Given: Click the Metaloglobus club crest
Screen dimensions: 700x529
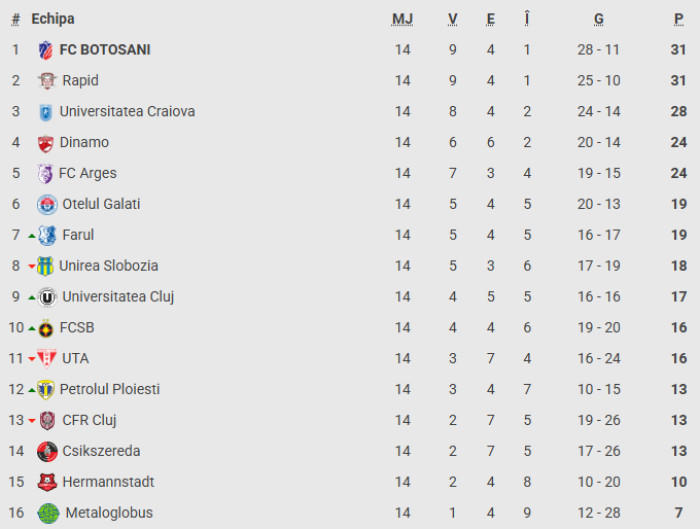Looking at the screenshot, I should click(48, 514).
